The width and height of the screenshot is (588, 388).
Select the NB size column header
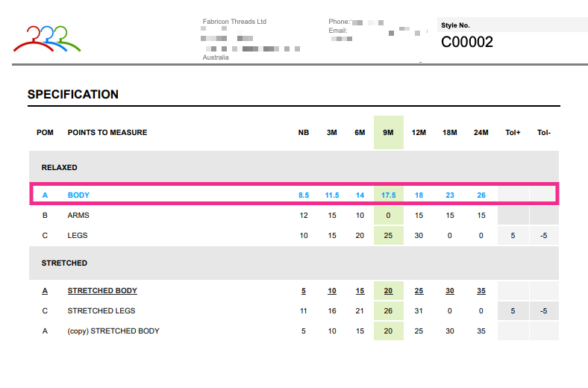[304, 133]
